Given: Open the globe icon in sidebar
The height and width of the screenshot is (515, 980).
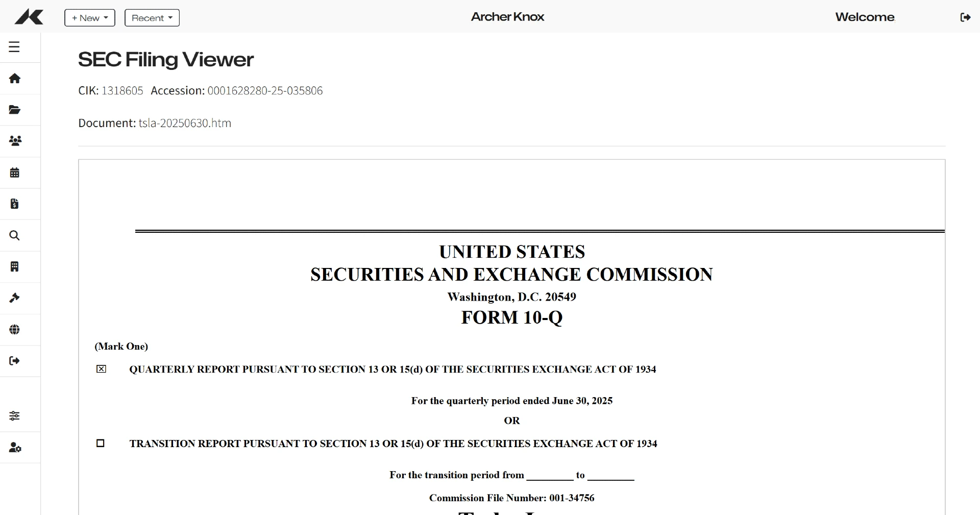Looking at the screenshot, I should pyautogui.click(x=15, y=330).
